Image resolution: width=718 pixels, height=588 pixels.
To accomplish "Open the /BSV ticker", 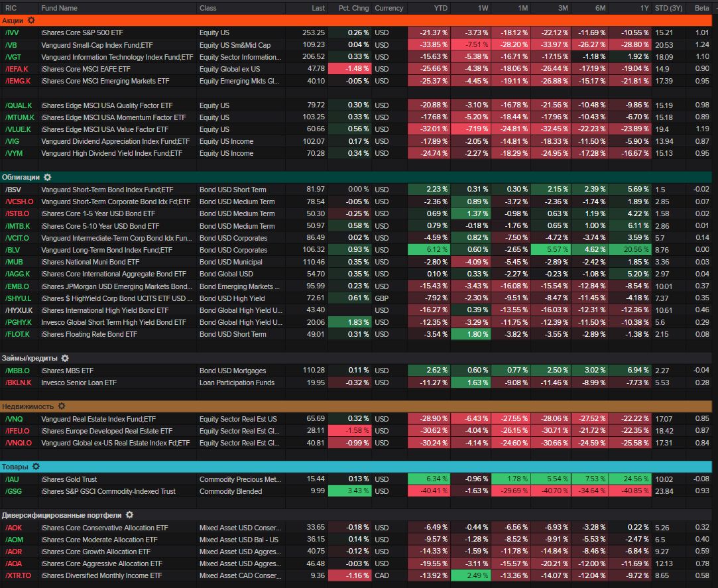I will coord(13,189).
